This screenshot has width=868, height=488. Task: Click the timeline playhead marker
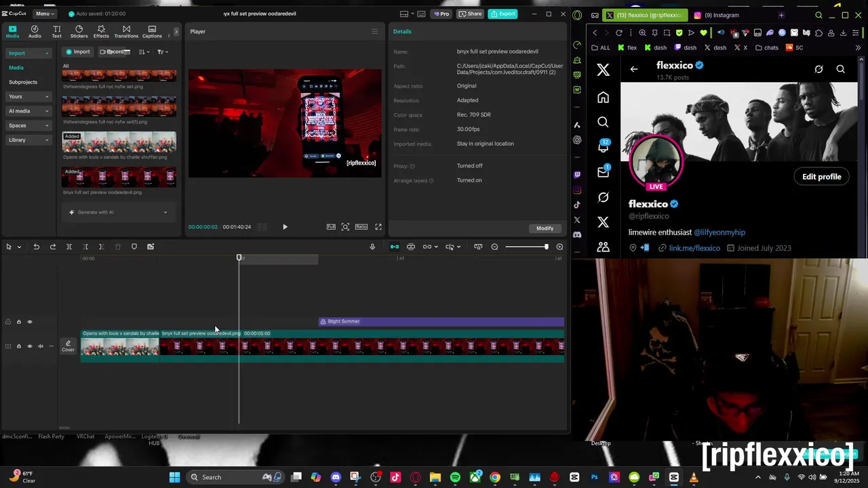pos(239,258)
